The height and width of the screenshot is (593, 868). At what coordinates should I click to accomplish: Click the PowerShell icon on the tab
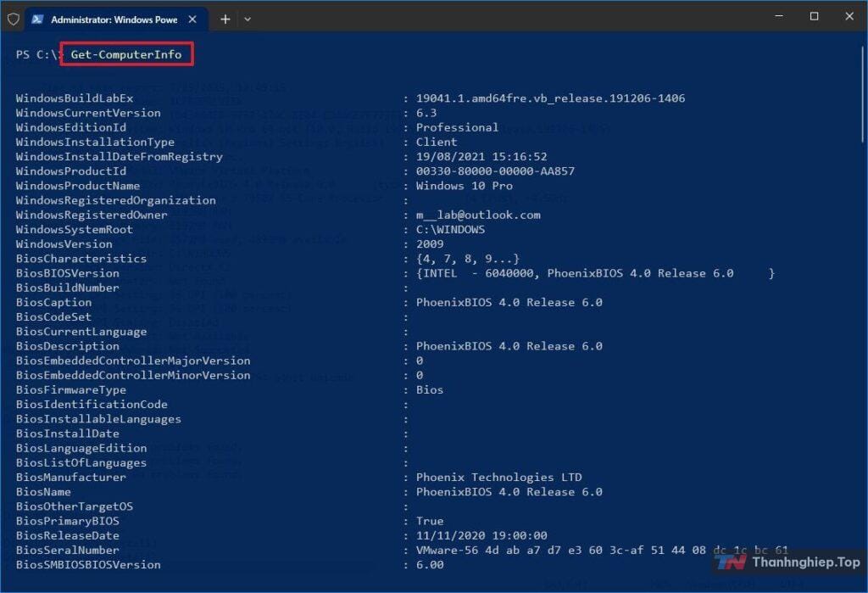tap(37, 20)
